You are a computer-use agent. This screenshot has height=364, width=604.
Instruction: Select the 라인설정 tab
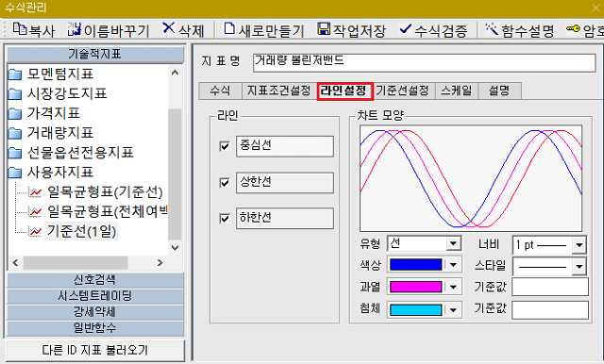click(345, 91)
